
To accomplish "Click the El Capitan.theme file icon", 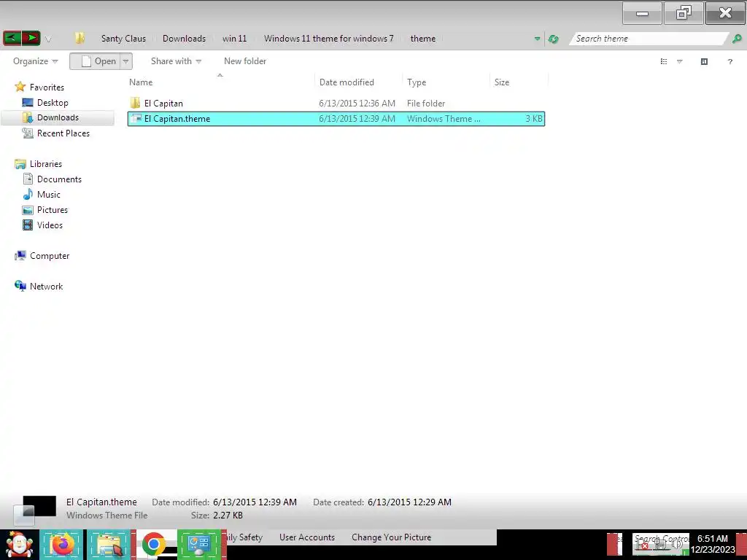I will (136, 119).
